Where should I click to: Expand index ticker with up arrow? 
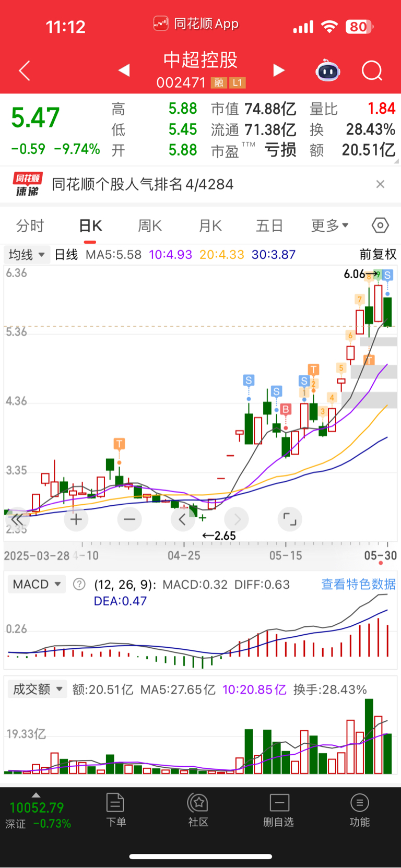pos(36,795)
